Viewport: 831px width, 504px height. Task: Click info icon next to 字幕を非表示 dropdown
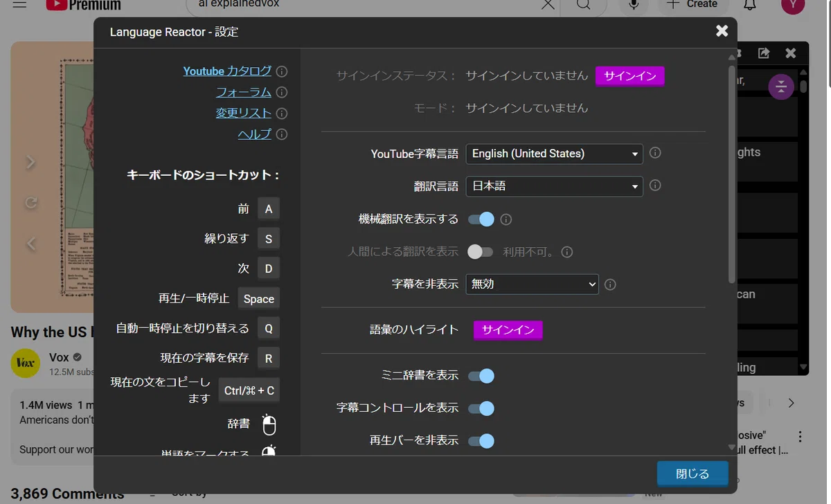[x=610, y=284]
